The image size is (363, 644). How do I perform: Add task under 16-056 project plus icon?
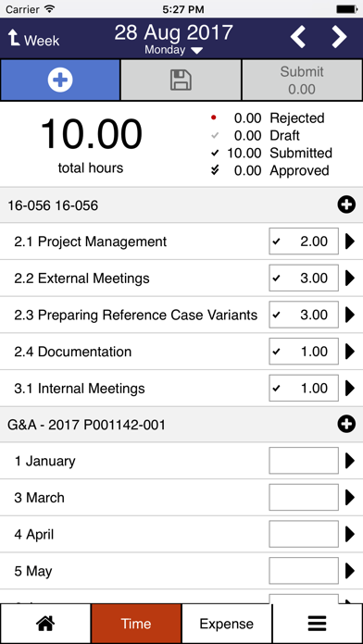346,204
